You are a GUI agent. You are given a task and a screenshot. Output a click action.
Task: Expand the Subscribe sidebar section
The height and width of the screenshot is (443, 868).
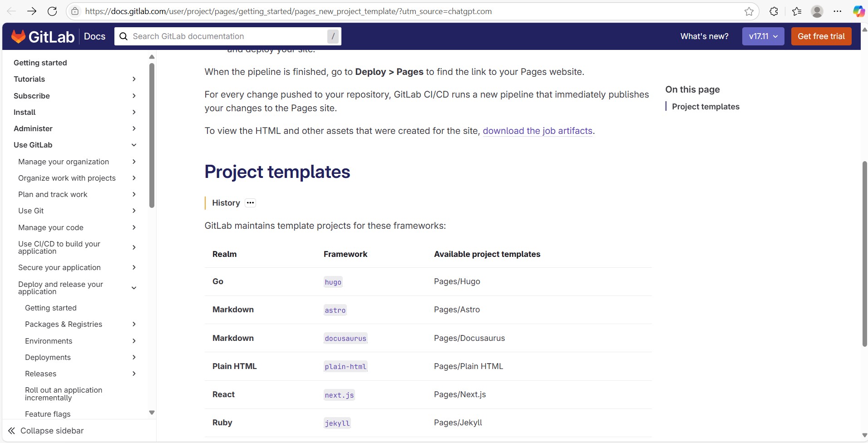tap(134, 96)
